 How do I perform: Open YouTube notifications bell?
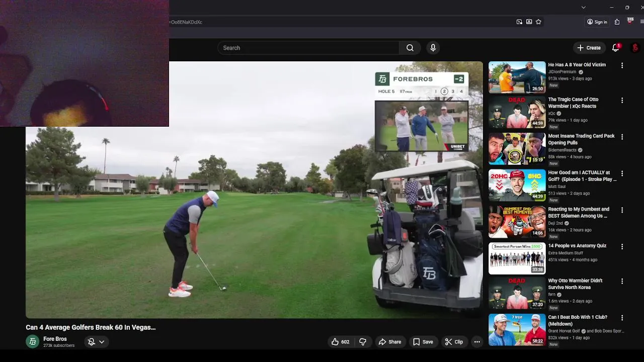pyautogui.click(x=615, y=48)
